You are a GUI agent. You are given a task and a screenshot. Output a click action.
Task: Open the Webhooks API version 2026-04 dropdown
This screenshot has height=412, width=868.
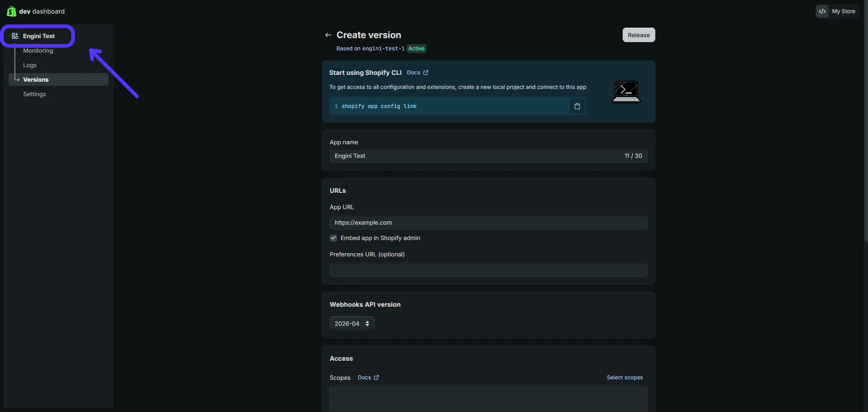pos(352,324)
